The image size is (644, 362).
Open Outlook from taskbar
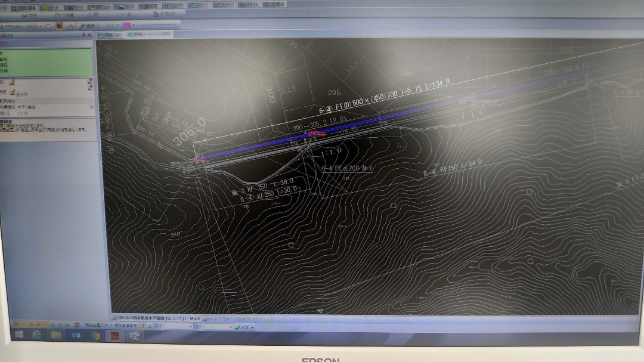coord(76,335)
